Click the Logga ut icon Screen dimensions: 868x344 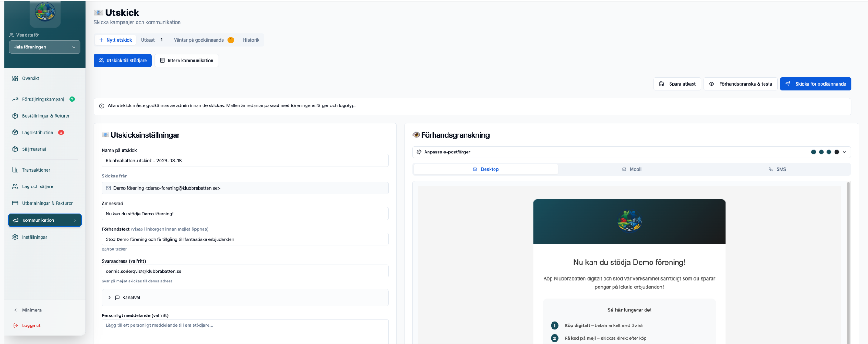point(15,325)
